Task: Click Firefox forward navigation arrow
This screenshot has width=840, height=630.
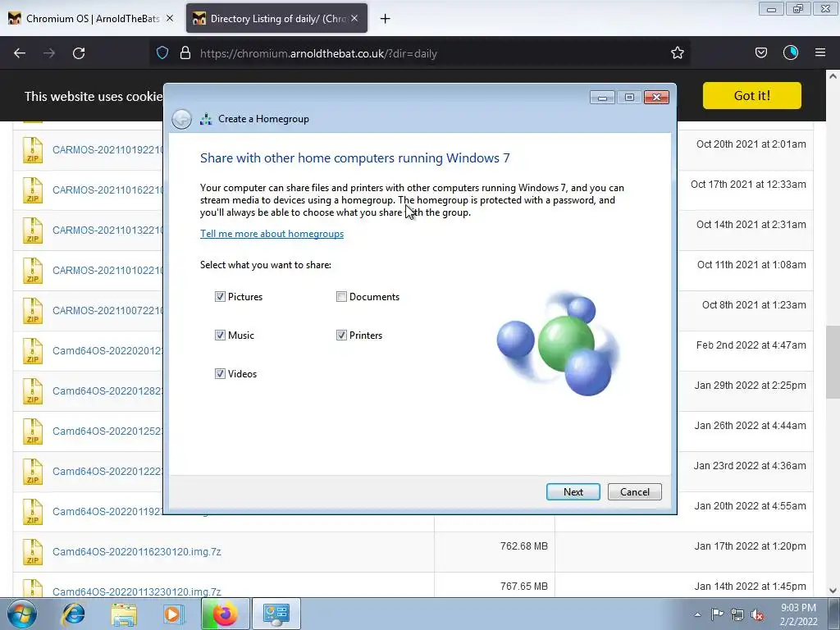Action: point(49,53)
